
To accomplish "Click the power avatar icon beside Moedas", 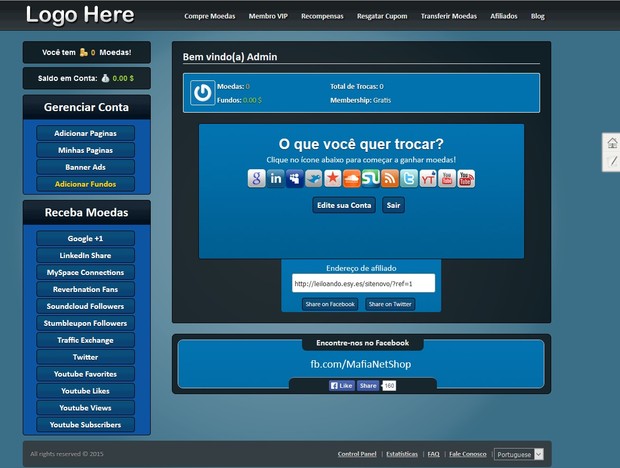I will [x=202, y=93].
